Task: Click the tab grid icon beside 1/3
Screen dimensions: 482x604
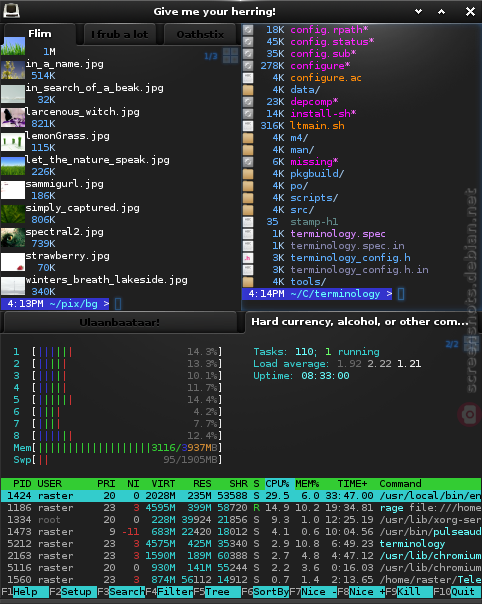Action: [230, 55]
